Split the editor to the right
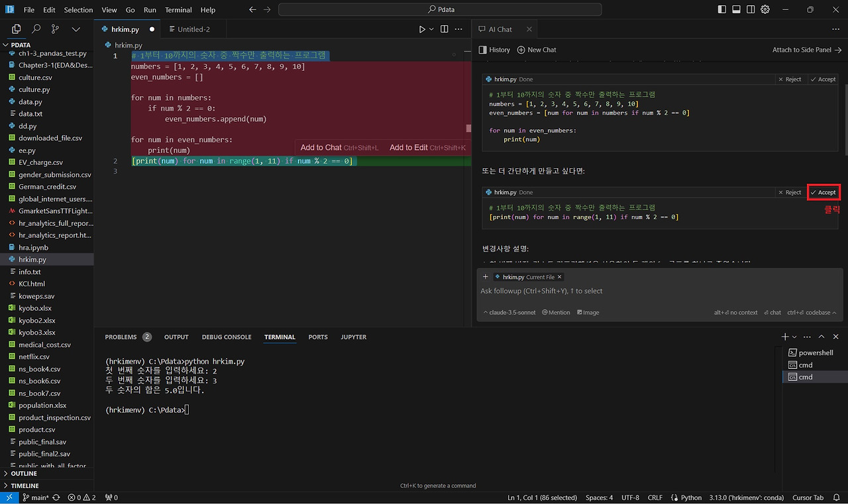Viewport: 848px width, 504px height. pos(444,29)
